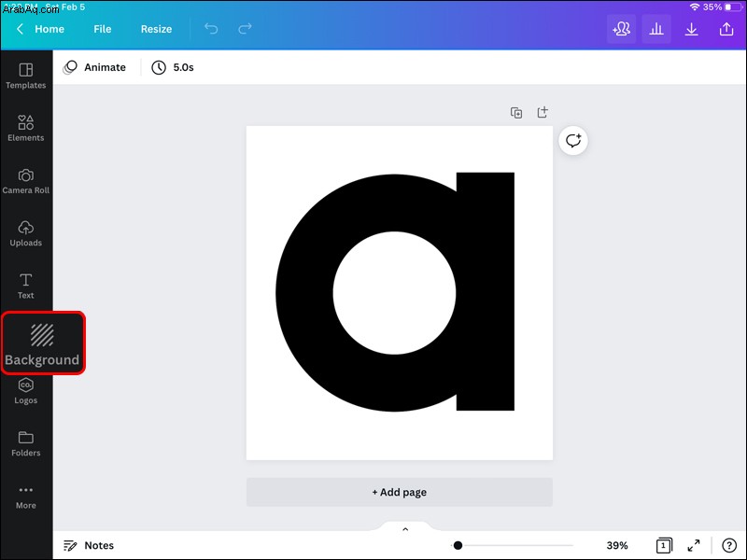This screenshot has width=747, height=560.
Task: Expand the page strip with the chevron
Action: (x=405, y=529)
